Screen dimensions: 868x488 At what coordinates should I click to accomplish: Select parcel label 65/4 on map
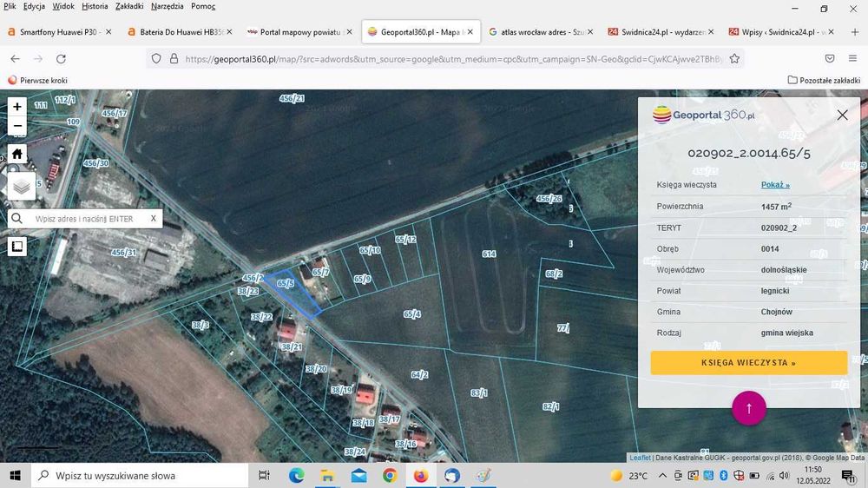[411, 314]
